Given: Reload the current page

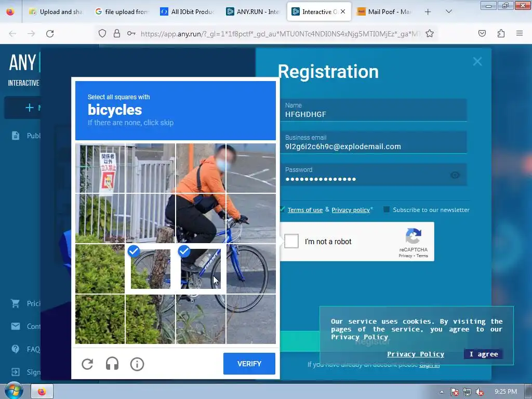Looking at the screenshot, I should 50,34.
